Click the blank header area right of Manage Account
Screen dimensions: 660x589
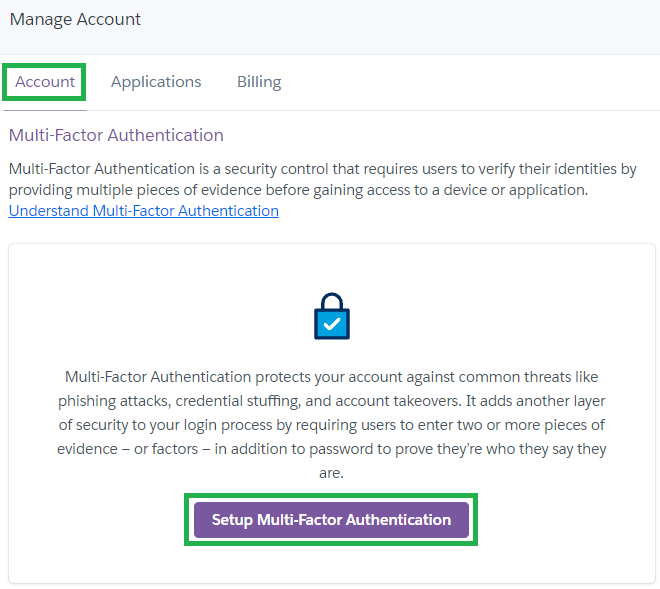click(x=400, y=25)
